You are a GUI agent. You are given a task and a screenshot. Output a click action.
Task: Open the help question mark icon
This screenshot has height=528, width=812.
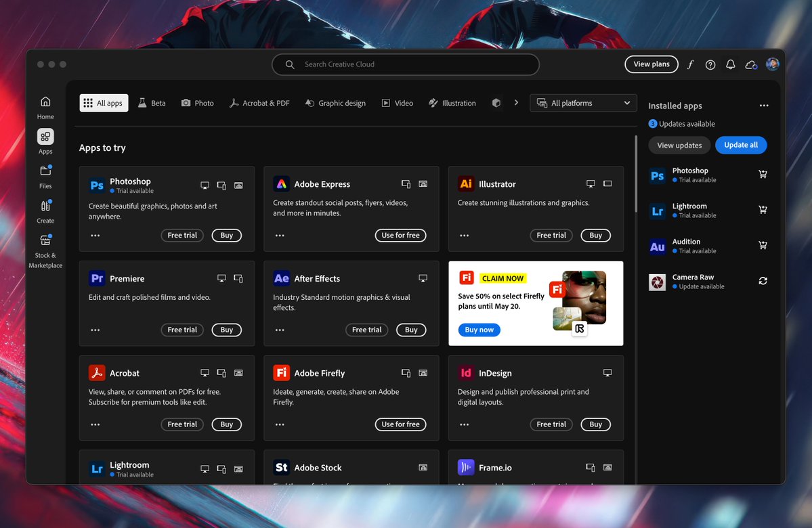(710, 65)
